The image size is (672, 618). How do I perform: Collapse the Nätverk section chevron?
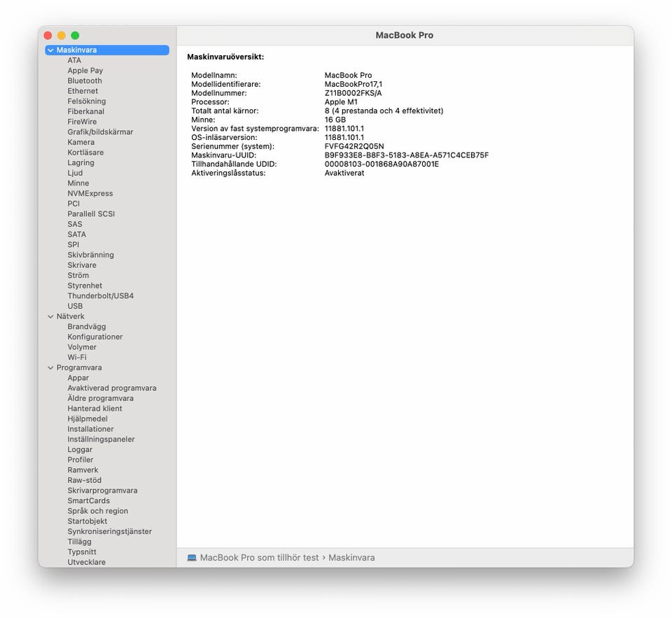pyautogui.click(x=50, y=317)
